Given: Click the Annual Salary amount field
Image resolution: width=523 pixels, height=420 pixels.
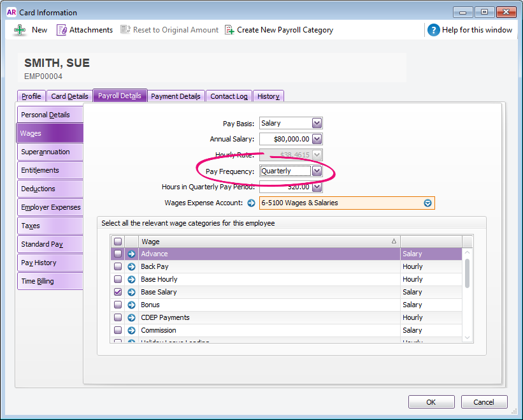Looking at the screenshot, I should [x=285, y=139].
